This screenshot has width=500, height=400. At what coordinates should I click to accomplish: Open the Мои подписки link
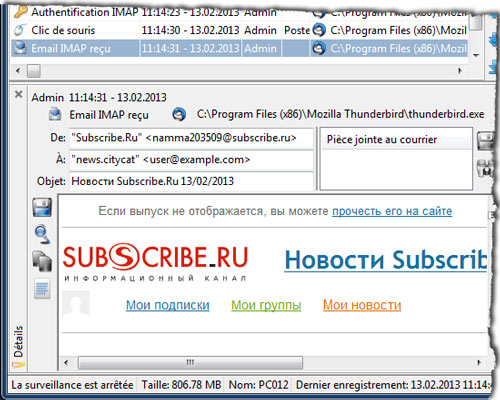click(168, 305)
